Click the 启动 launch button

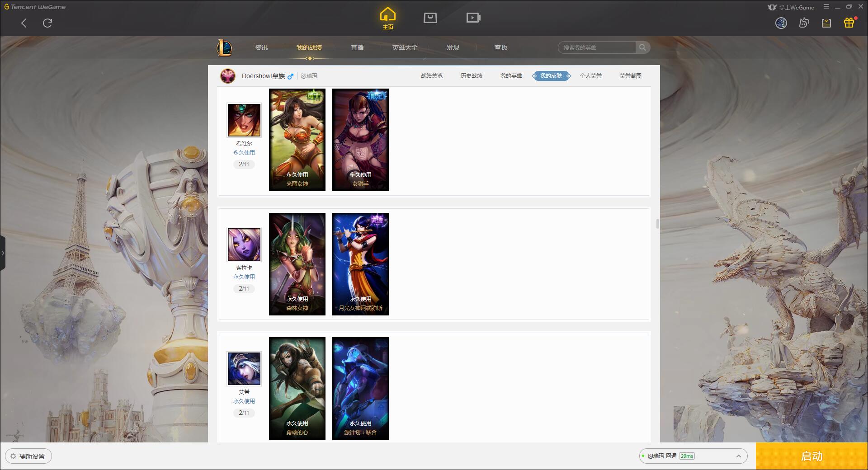pos(811,456)
